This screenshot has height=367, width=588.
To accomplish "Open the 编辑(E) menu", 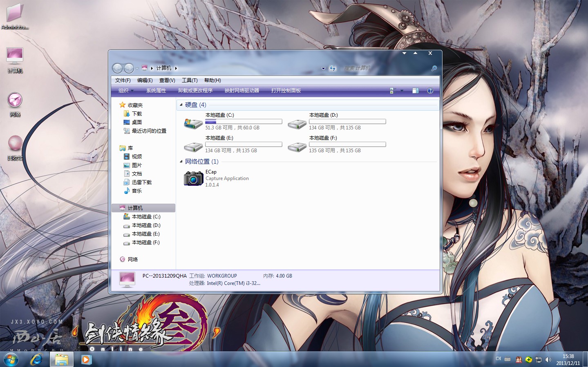I will pos(145,80).
